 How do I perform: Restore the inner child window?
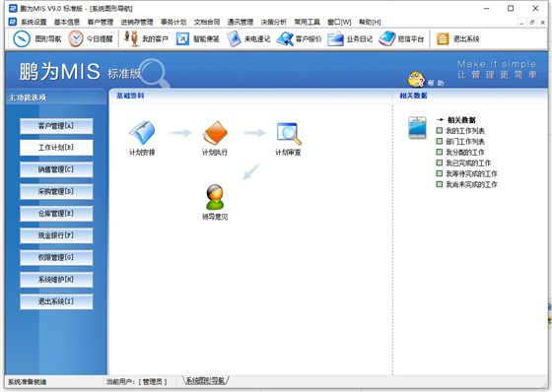pos(532,23)
